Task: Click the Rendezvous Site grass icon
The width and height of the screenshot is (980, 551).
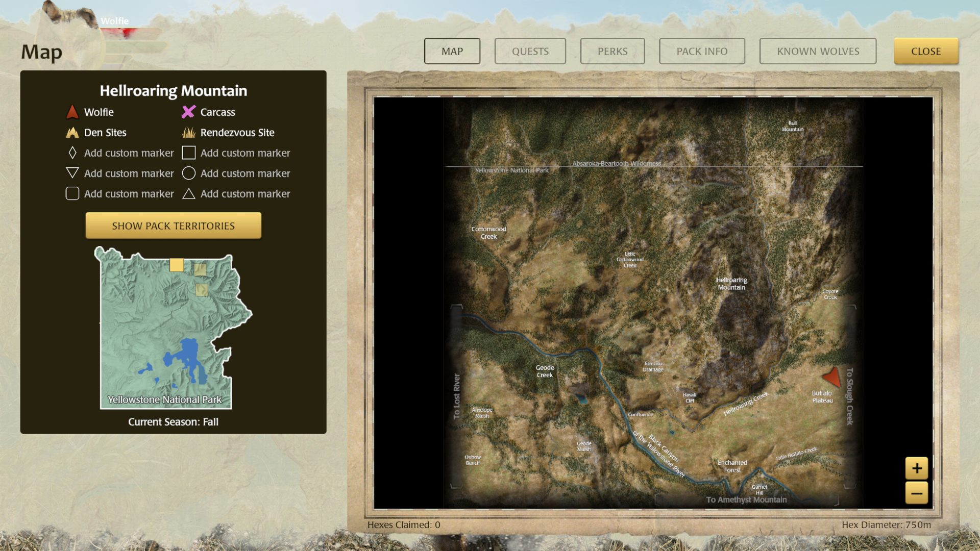Action: [x=189, y=133]
